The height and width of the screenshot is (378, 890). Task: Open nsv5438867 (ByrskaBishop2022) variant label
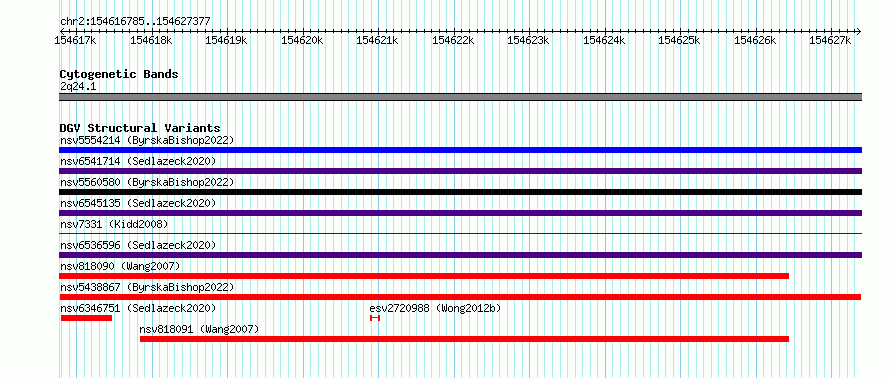click(x=147, y=287)
